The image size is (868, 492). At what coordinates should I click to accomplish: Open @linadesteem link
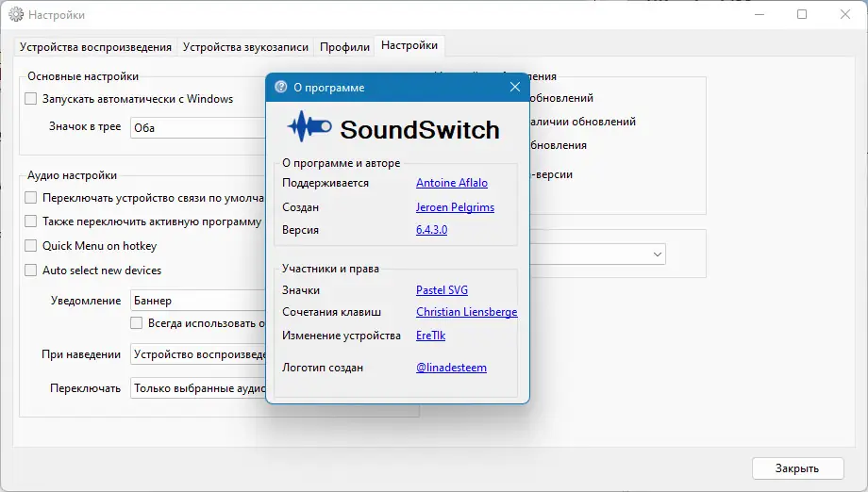click(451, 367)
